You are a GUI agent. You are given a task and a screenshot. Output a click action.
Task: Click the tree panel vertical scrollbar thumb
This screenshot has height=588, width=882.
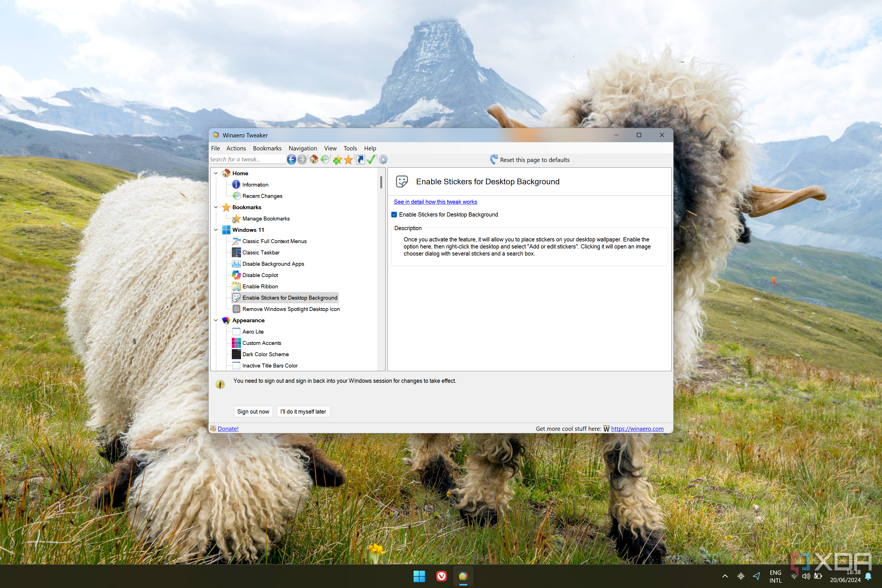(381, 183)
